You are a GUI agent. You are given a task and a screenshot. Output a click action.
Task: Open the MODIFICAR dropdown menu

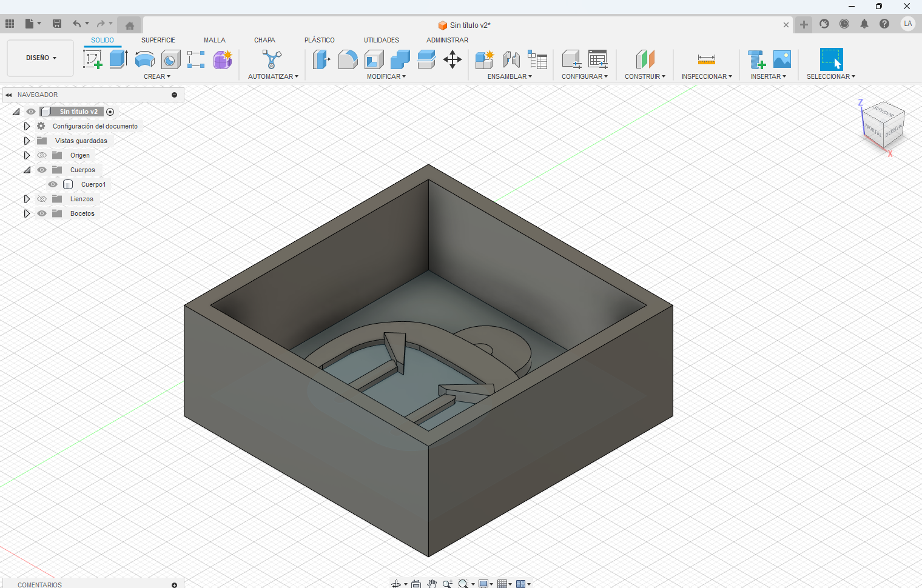pyautogui.click(x=386, y=76)
